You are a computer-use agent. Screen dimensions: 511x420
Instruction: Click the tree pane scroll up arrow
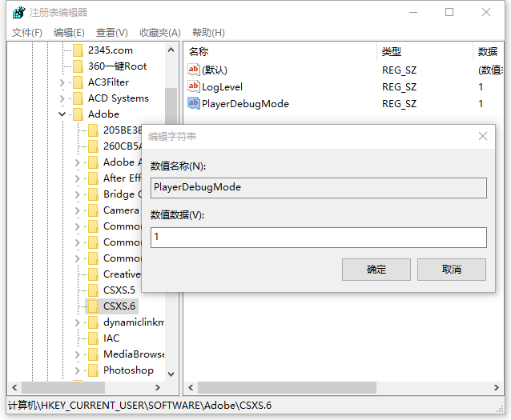click(171, 50)
